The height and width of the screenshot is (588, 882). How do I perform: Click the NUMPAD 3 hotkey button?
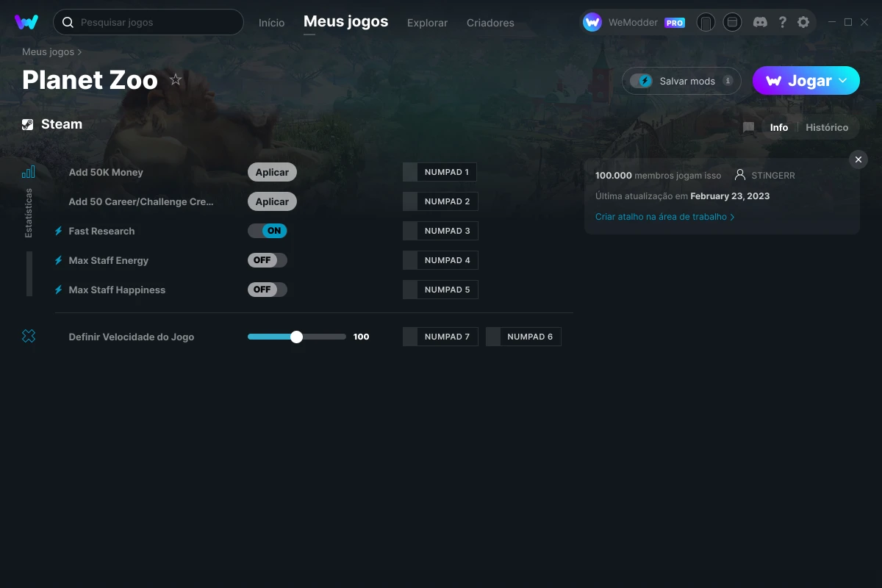click(x=440, y=231)
